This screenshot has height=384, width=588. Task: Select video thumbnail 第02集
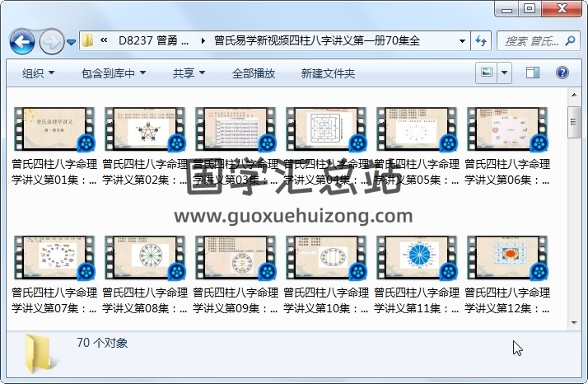(x=145, y=129)
